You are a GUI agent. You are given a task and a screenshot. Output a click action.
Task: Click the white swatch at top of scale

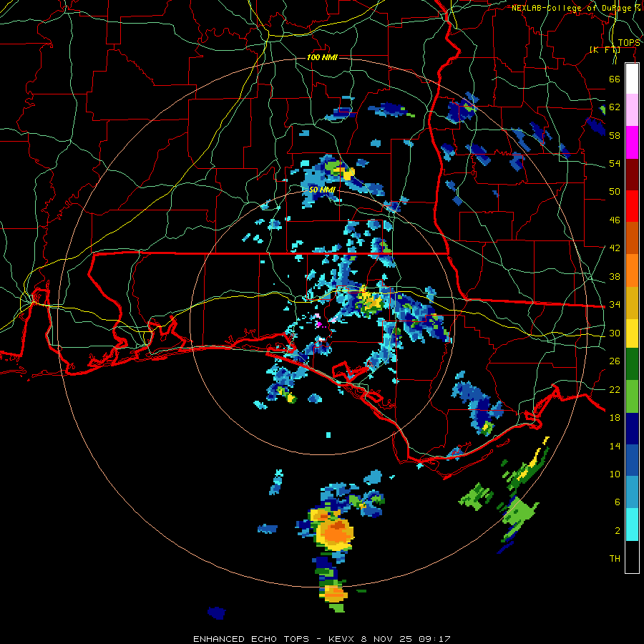click(x=632, y=79)
